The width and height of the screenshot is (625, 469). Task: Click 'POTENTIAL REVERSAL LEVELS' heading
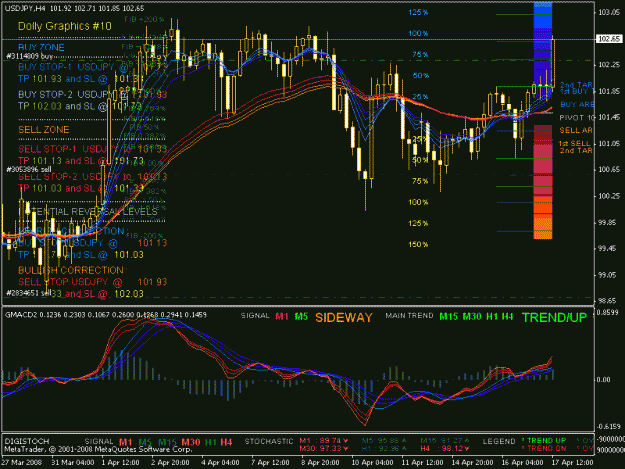coord(88,212)
